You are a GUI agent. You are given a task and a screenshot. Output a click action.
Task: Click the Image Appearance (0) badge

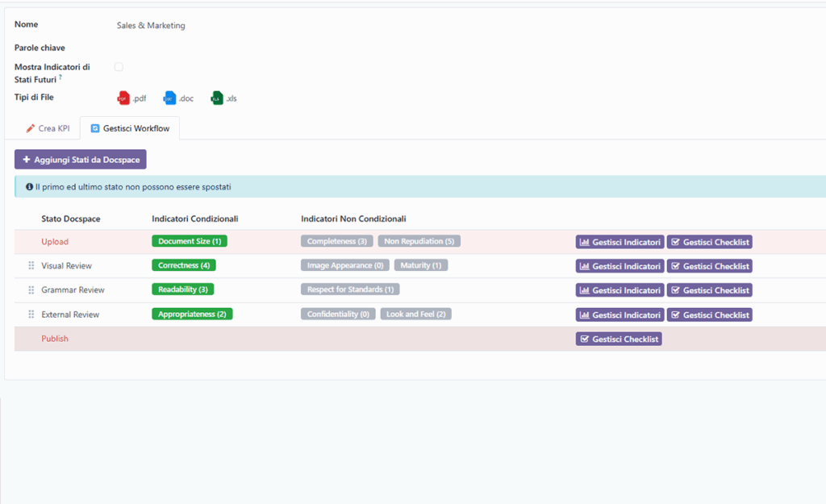click(345, 265)
